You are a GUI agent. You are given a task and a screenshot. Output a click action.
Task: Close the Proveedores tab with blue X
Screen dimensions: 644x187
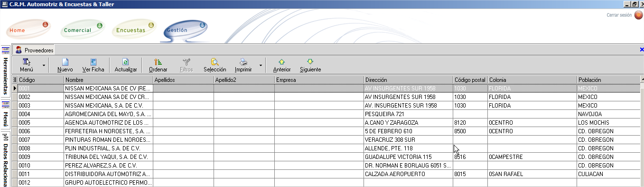[x=642, y=49]
